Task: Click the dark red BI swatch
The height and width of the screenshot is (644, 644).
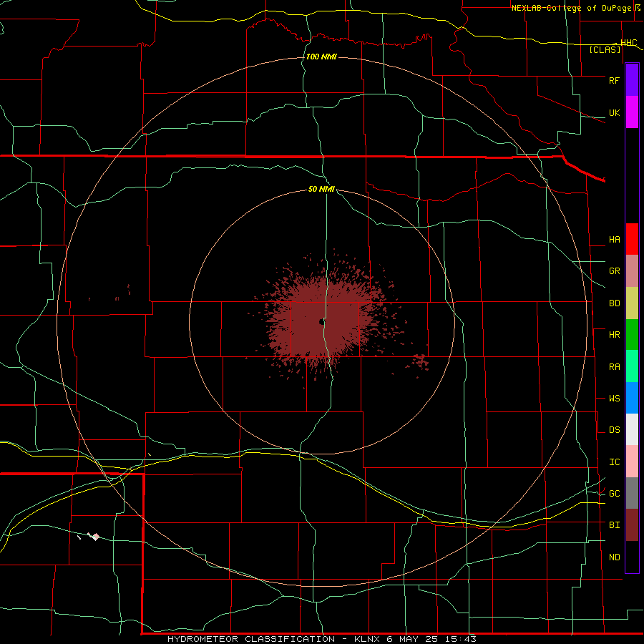Action: tap(632, 525)
